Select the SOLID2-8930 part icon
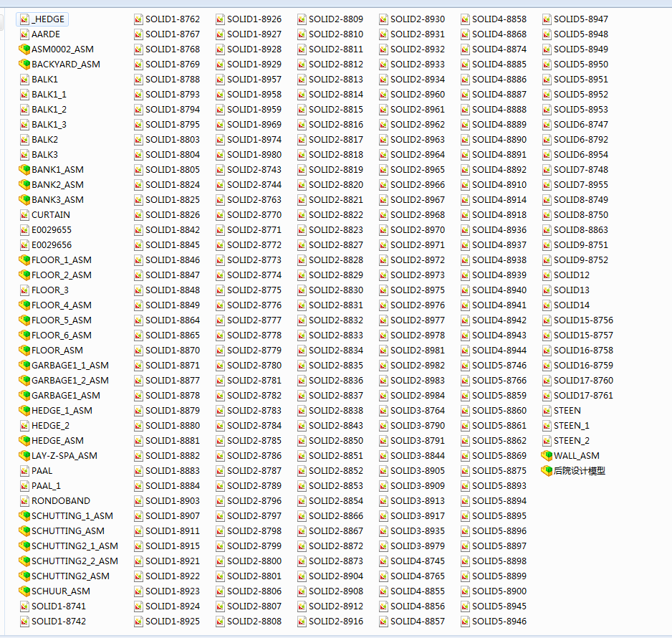 [x=383, y=19]
